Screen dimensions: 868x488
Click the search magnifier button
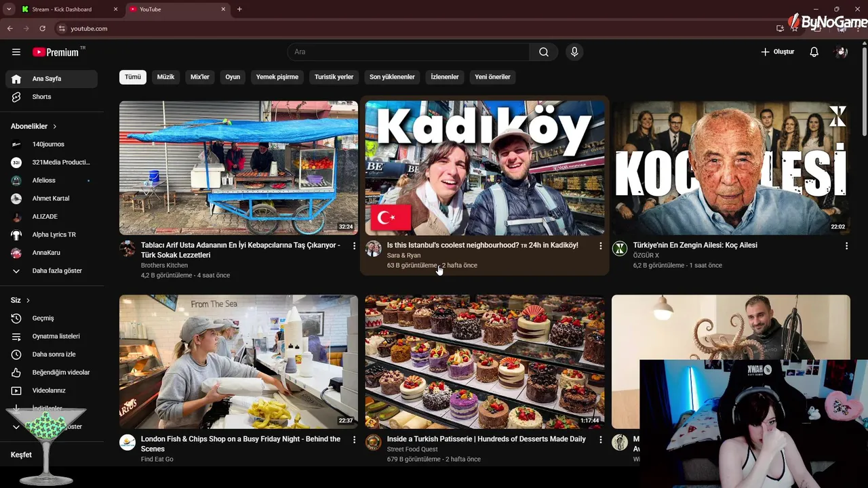pos(544,52)
